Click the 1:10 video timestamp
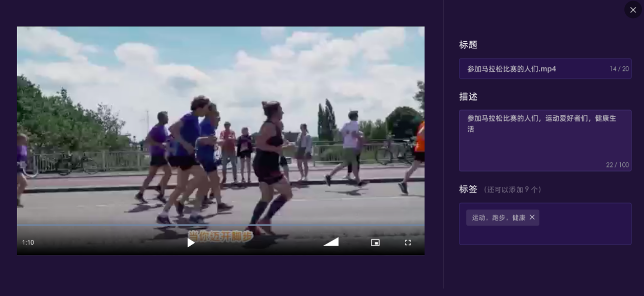644x296 pixels. click(x=28, y=243)
